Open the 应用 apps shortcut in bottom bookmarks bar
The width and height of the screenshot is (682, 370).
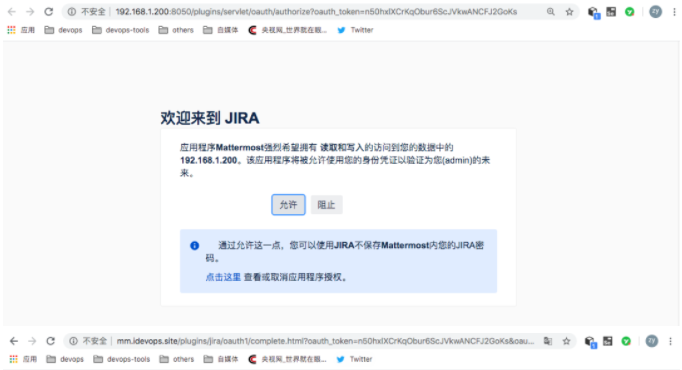tap(23, 359)
